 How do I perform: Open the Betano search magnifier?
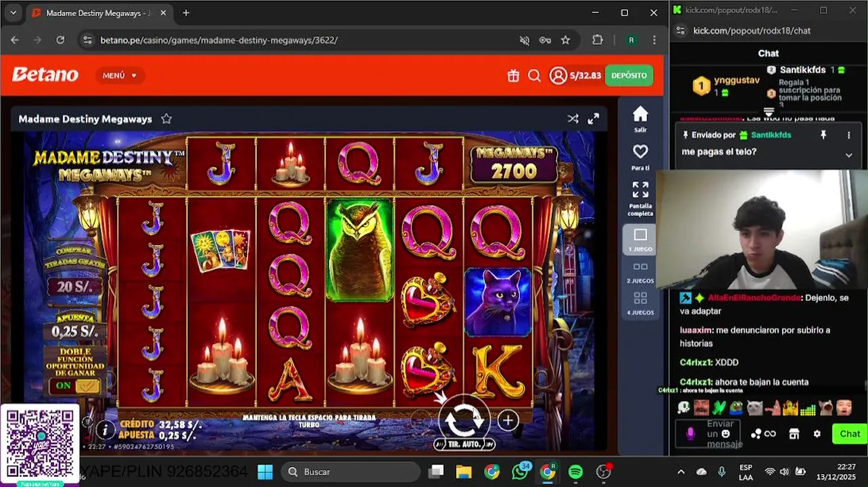tap(534, 76)
